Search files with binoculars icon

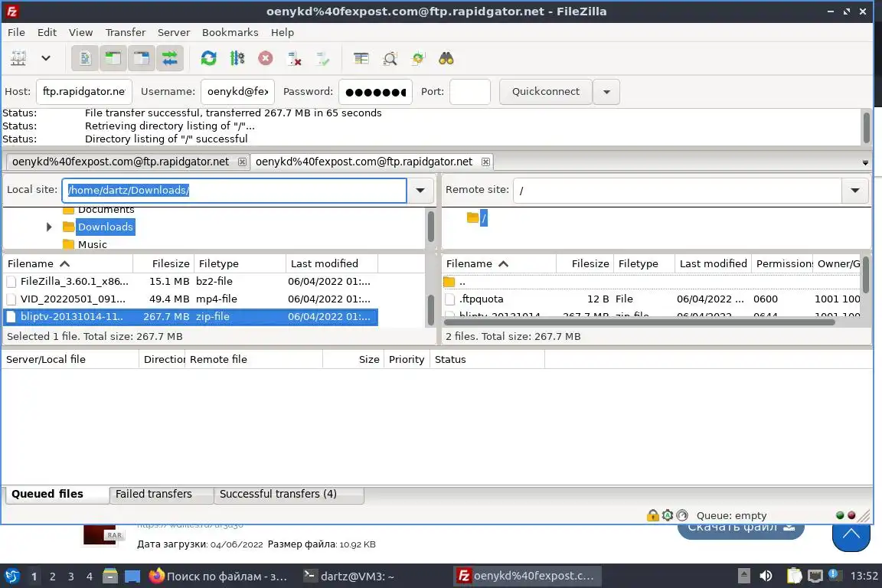[x=446, y=58]
